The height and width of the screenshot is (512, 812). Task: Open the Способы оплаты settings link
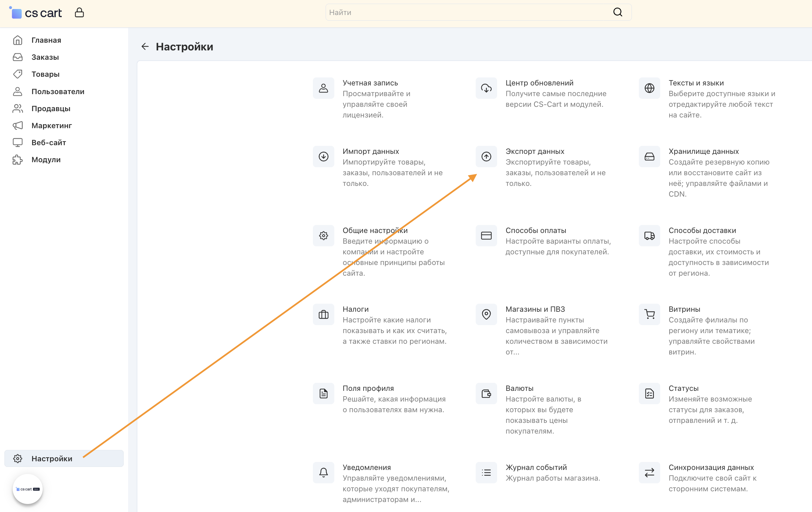pyautogui.click(x=535, y=230)
